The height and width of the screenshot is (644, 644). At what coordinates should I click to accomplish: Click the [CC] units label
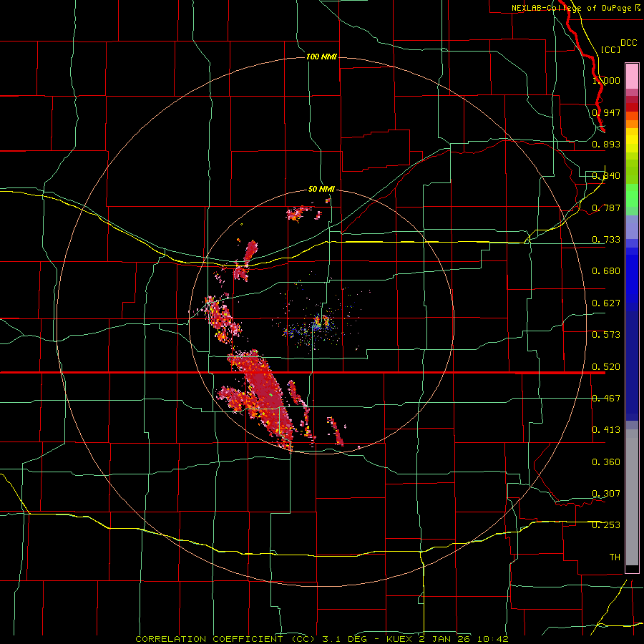click(611, 49)
